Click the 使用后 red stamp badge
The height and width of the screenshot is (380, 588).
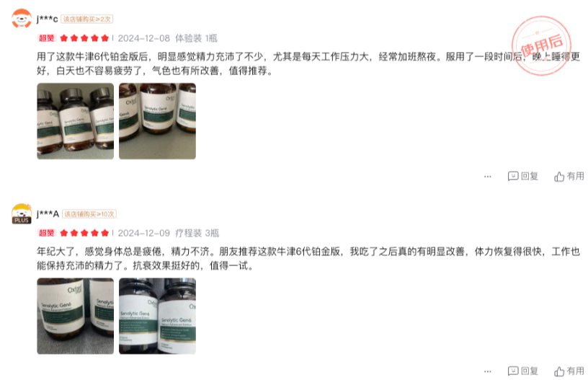click(x=541, y=45)
